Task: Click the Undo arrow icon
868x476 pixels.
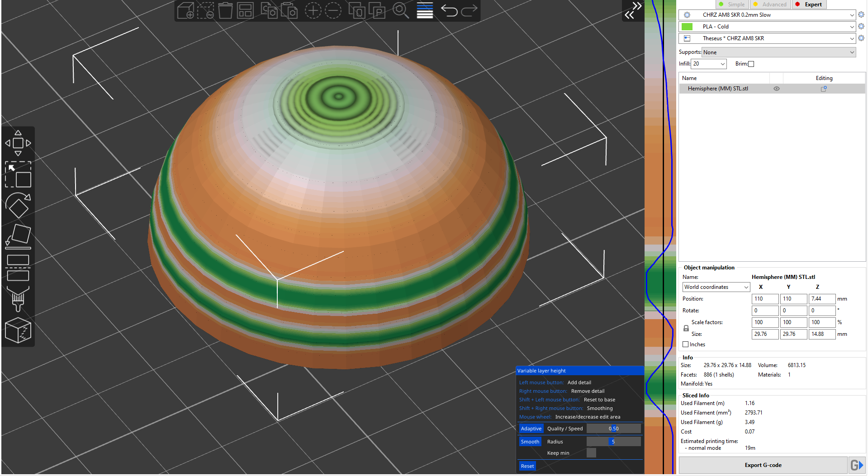Action: (449, 10)
